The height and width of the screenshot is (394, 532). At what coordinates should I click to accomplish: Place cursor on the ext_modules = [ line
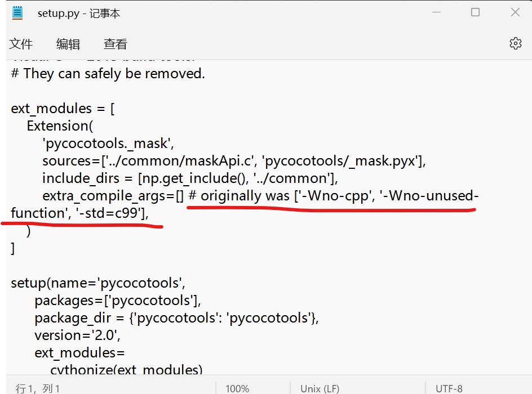tap(62, 108)
